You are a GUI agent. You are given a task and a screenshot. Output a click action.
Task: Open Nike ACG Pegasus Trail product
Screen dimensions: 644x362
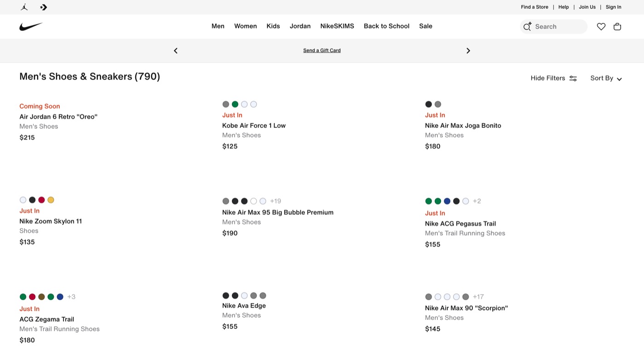click(460, 224)
